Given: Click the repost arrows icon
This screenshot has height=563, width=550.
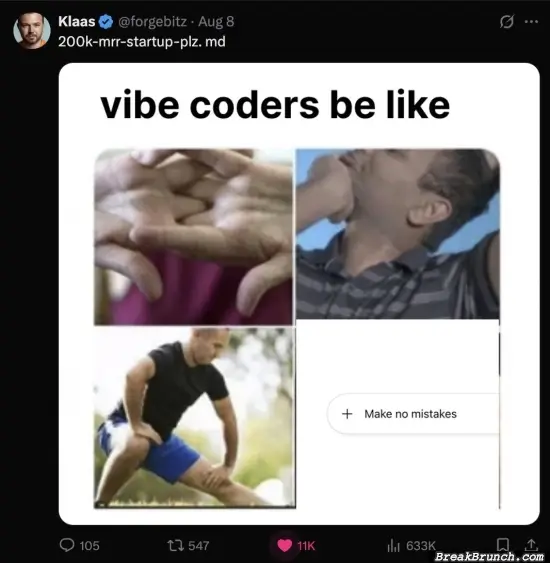Looking at the screenshot, I should 176,546.
